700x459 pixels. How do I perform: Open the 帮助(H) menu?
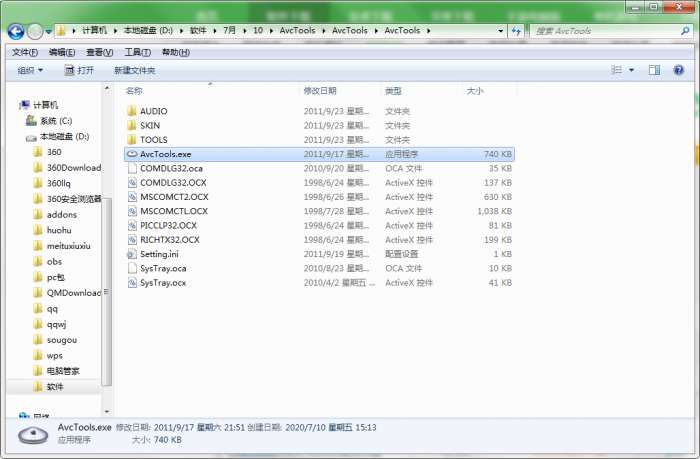[175, 52]
